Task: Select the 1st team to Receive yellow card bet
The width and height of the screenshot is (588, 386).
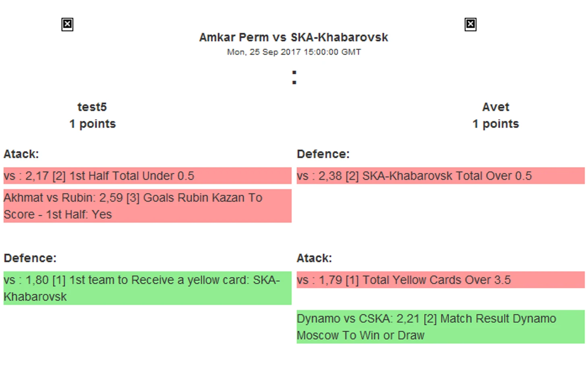Action: [x=147, y=288]
